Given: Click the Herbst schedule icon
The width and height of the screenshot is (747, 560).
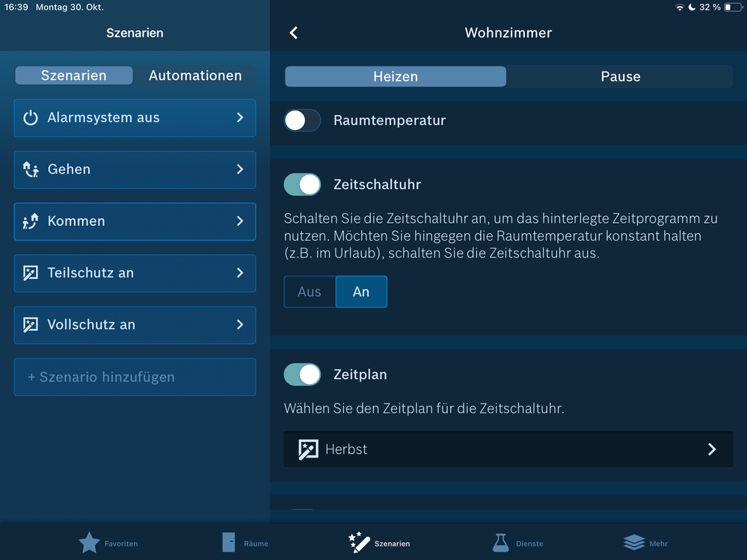Looking at the screenshot, I should [x=308, y=449].
